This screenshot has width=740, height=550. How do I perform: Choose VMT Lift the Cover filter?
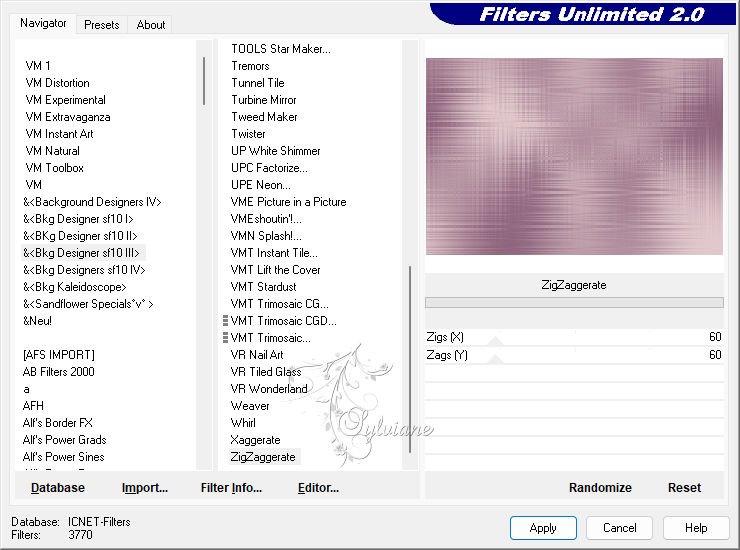pyautogui.click(x=275, y=270)
